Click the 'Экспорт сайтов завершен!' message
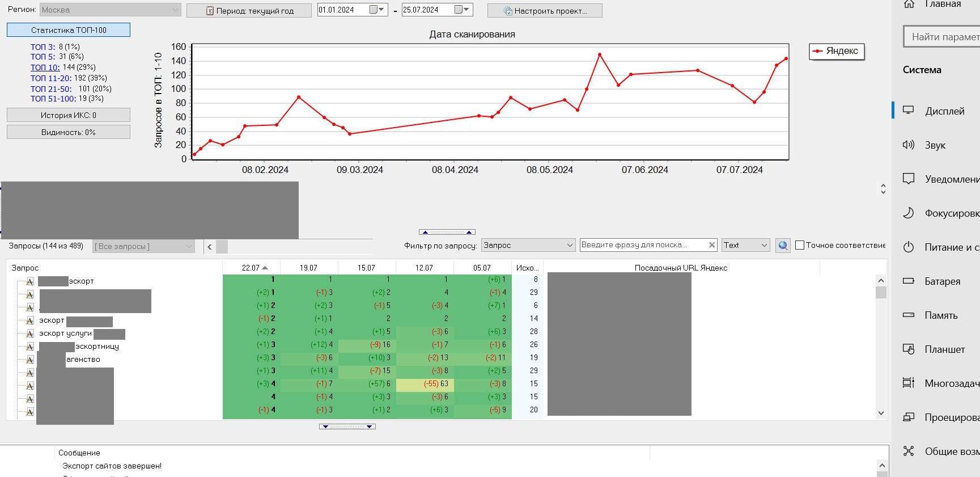Screen dimensions: 980x477 [x=112, y=466]
